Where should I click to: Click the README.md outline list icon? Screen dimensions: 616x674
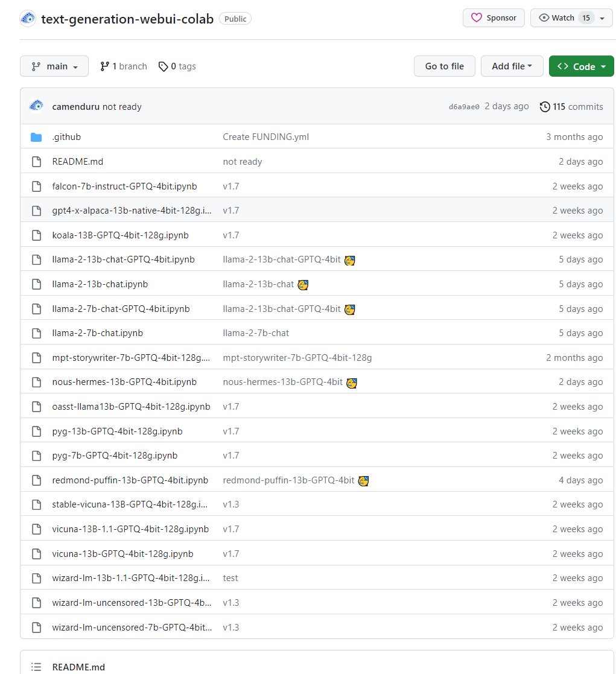[37, 667]
